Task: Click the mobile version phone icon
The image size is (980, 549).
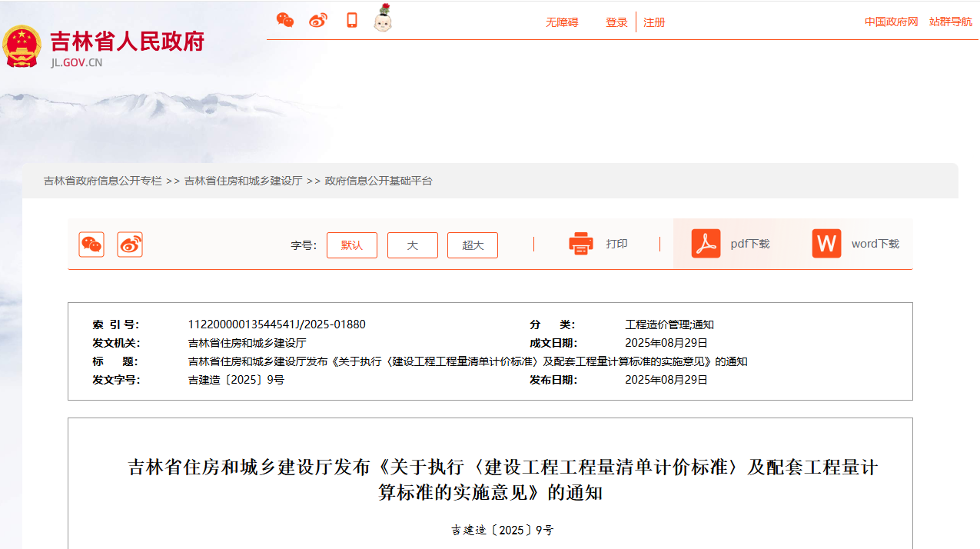Action: pos(350,20)
